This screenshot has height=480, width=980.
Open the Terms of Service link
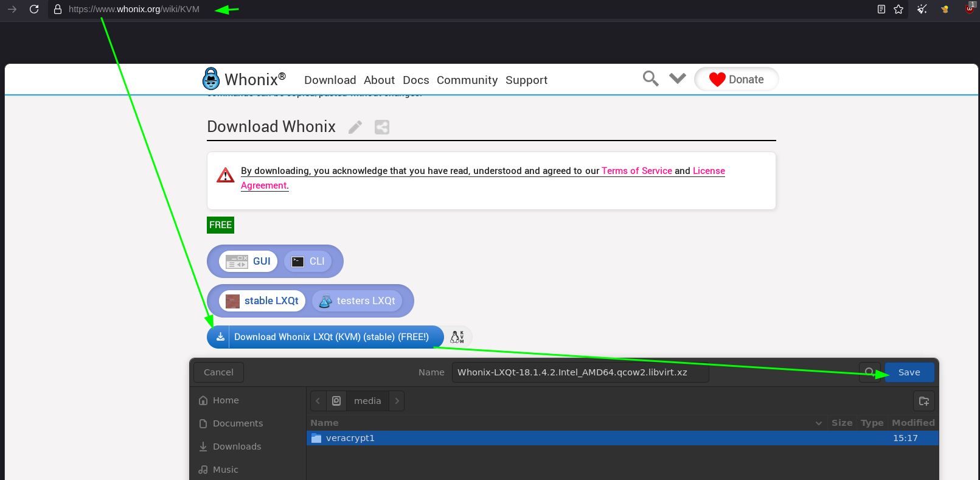[636, 171]
